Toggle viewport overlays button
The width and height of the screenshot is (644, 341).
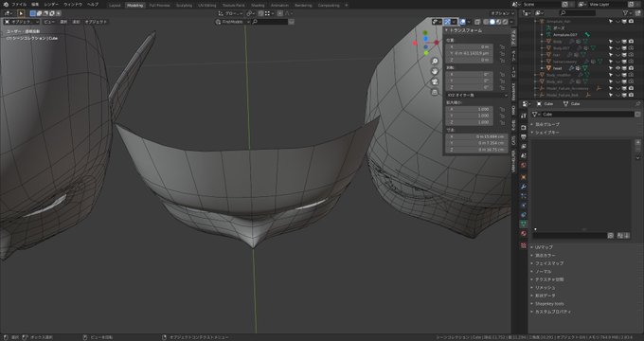462,22
